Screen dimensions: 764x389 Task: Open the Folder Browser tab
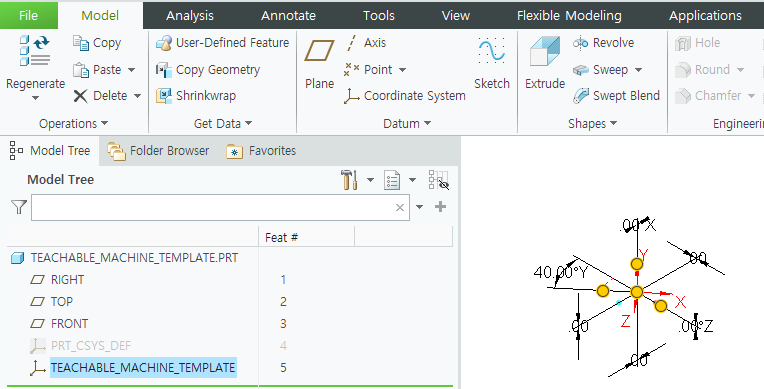click(158, 151)
